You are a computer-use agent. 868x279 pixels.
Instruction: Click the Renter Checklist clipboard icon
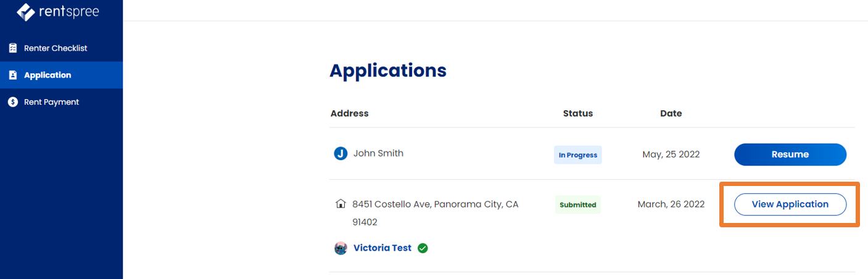coord(13,48)
